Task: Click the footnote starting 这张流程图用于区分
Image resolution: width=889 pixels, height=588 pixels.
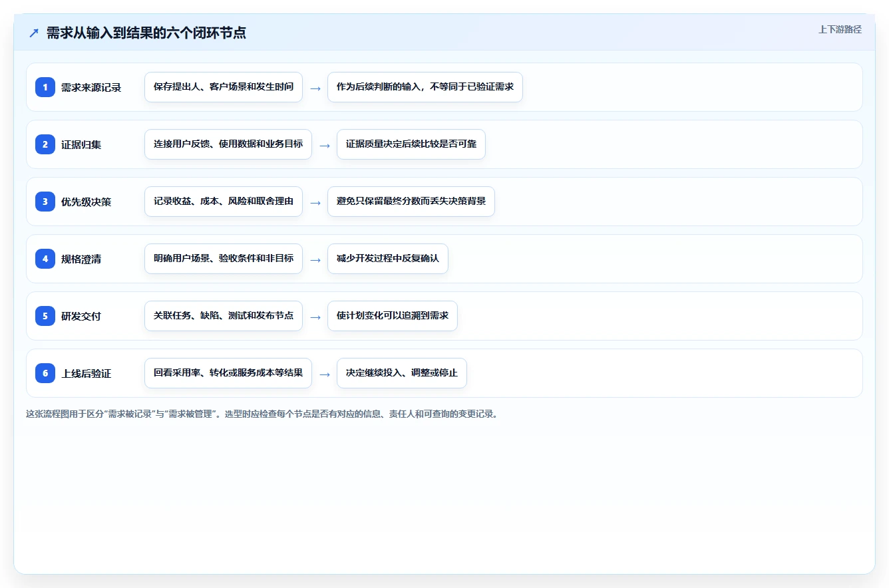Action: tap(262, 414)
